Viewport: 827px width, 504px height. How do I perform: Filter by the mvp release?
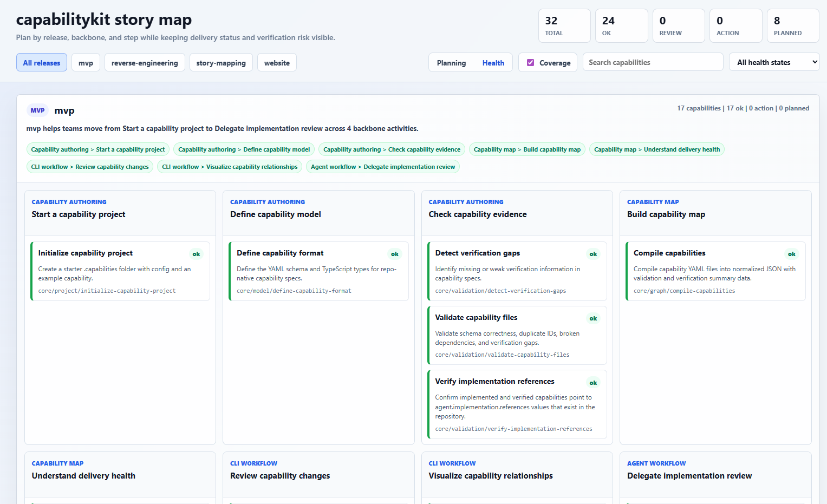coord(86,63)
